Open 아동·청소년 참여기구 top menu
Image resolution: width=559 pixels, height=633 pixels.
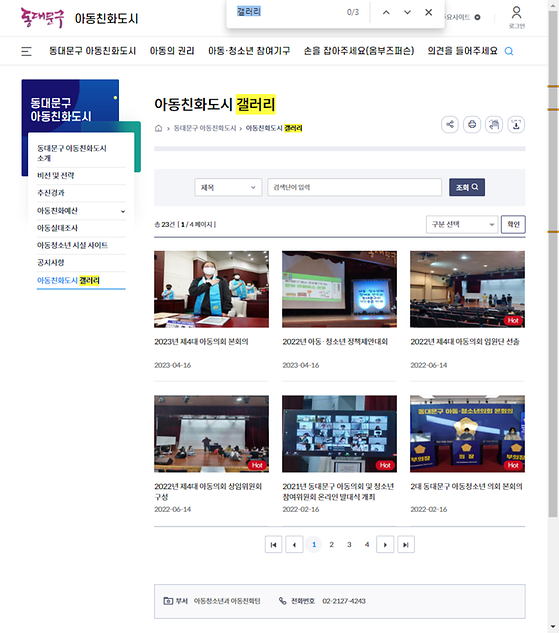click(249, 51)
